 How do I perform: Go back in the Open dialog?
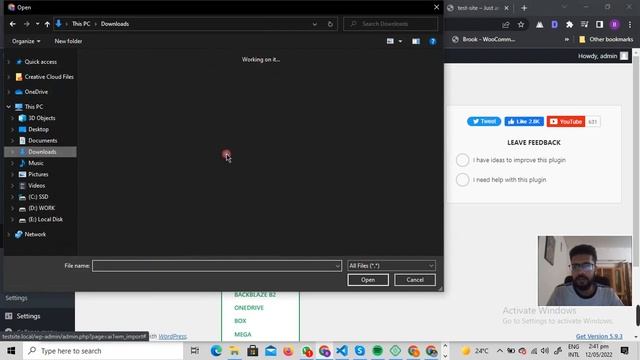[13, 24]
